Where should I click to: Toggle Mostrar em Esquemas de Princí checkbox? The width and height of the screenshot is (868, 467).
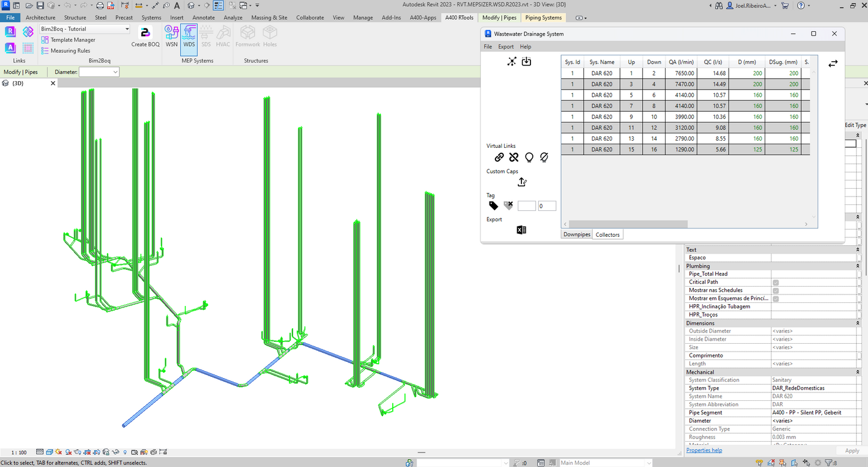pyautogui.click(x=775, y=299)
